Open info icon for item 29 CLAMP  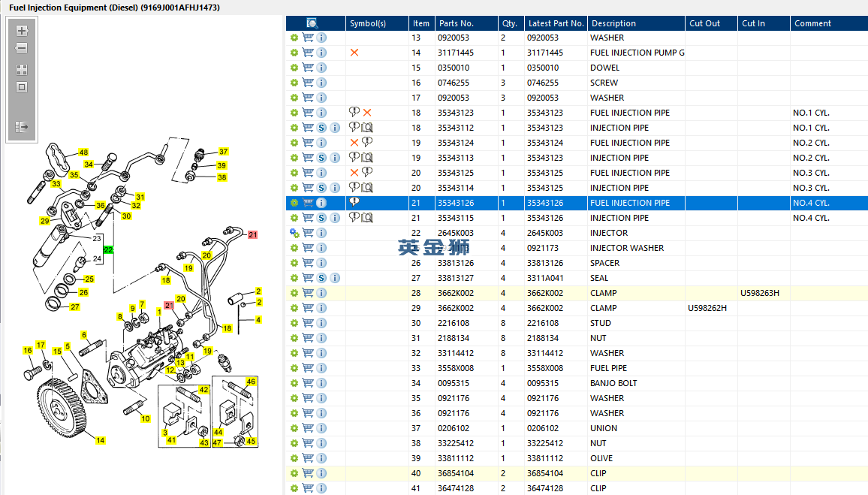point(321,308)
